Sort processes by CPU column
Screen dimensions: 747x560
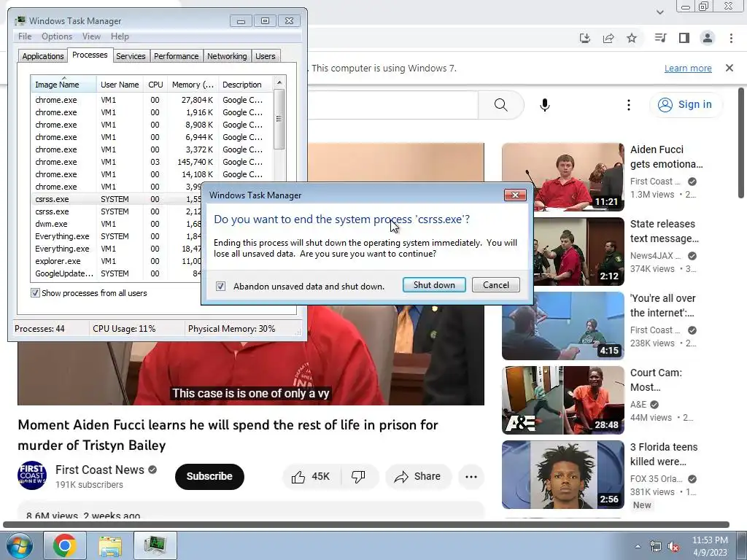point(155,85)
